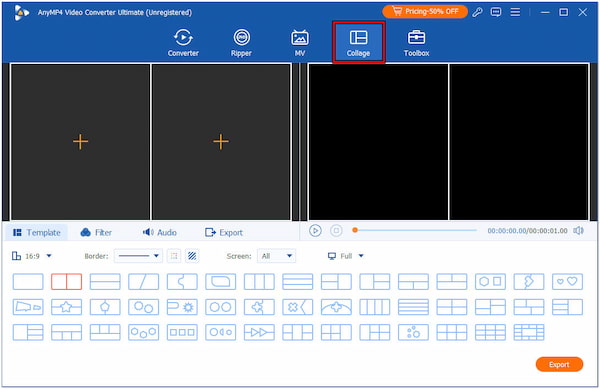The height and width of the screenshot is (389, 600).
Task: Select the three vertical columns template
Action: (259, 282)
